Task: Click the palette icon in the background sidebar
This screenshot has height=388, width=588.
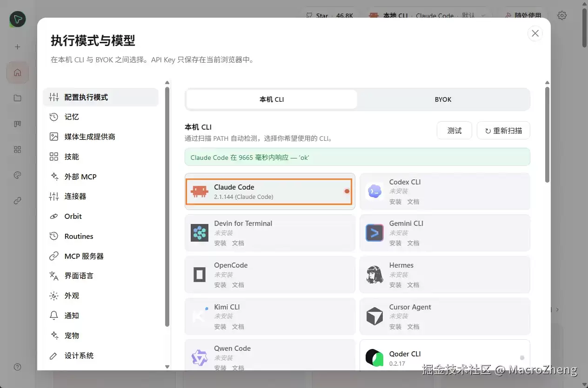Action: 18,175
